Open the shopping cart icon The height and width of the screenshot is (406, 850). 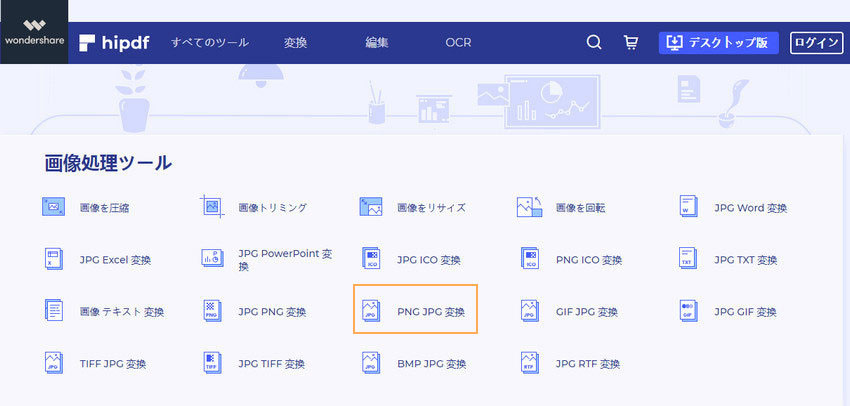(630, 43)
